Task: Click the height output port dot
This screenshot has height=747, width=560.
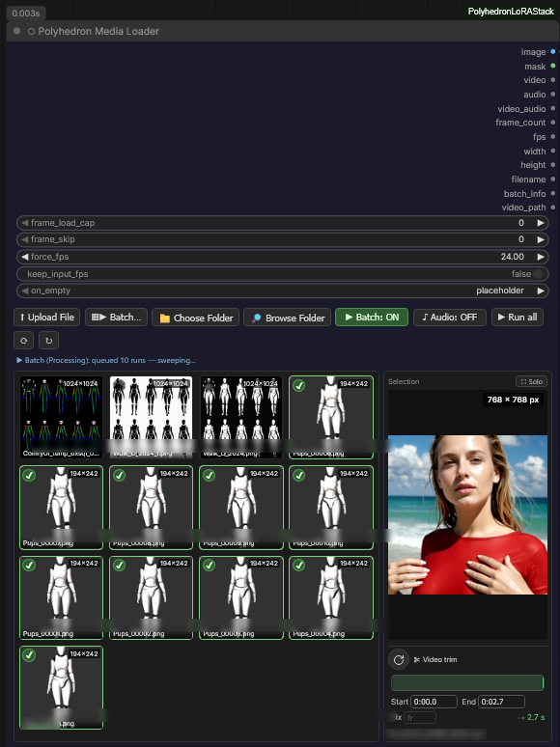Action: click(x=553, y=164)
